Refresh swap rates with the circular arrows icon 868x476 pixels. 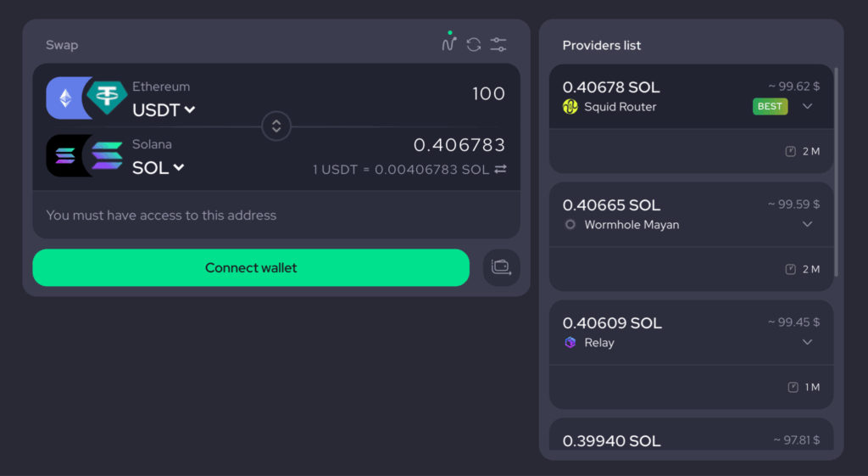[x=473, y=44]
